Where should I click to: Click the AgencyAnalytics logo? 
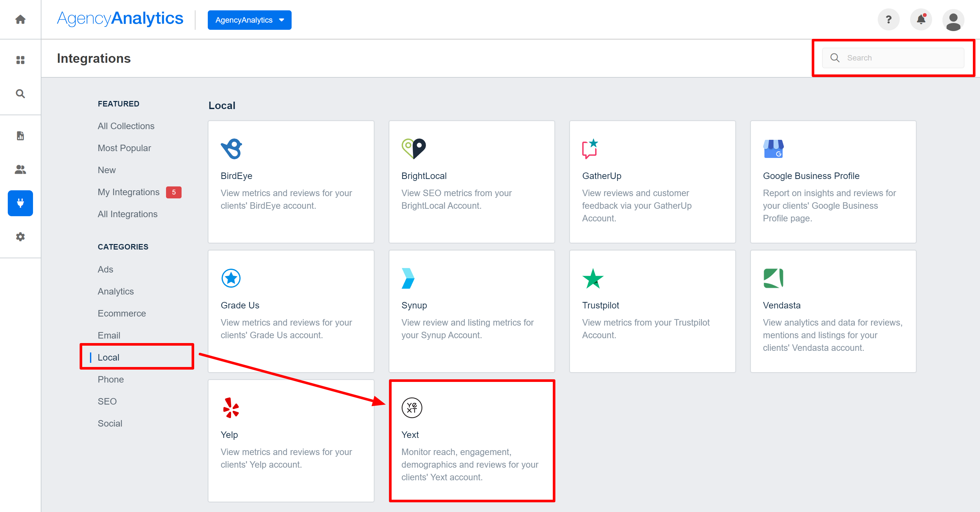point(120,19)
